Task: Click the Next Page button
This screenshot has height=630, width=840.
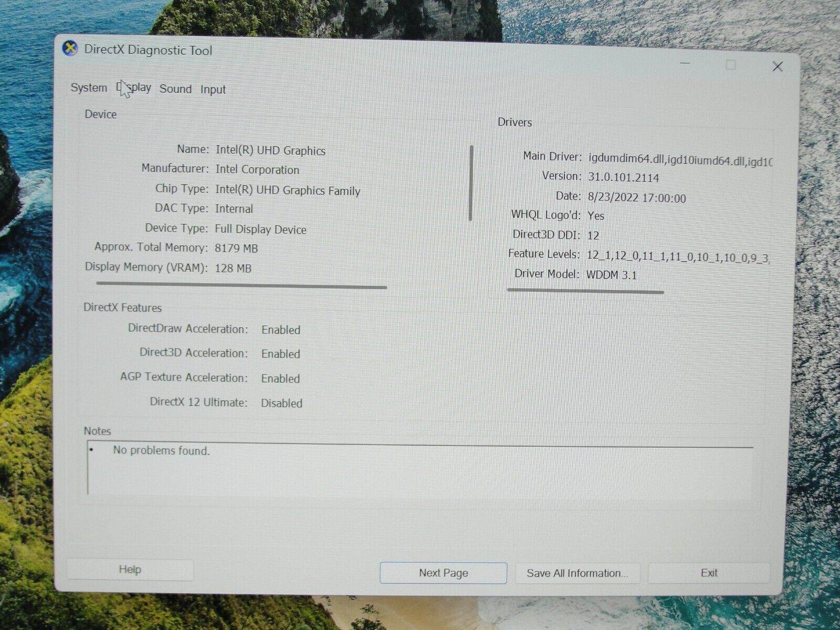Action: tap(443, 573)
